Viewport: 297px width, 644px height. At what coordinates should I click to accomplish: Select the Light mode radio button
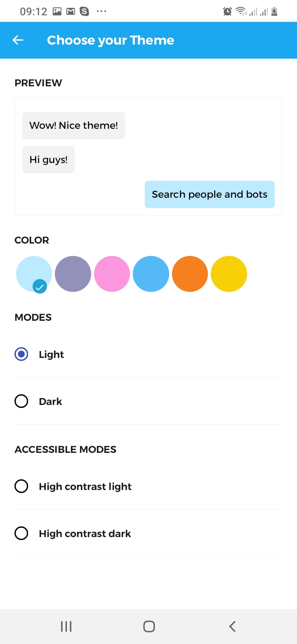click(x=21, y=354)
